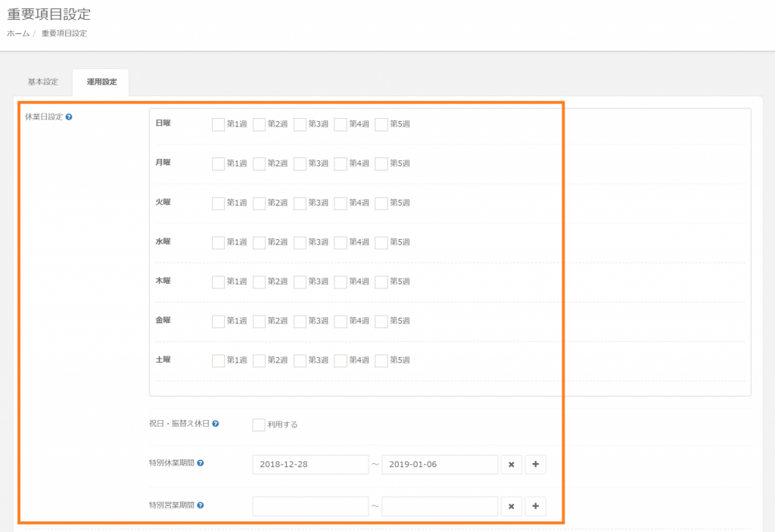This screenshot has height=532, width=775.
Task: Remove the 特別営業期間 row with x
Action: coord(511,506)
